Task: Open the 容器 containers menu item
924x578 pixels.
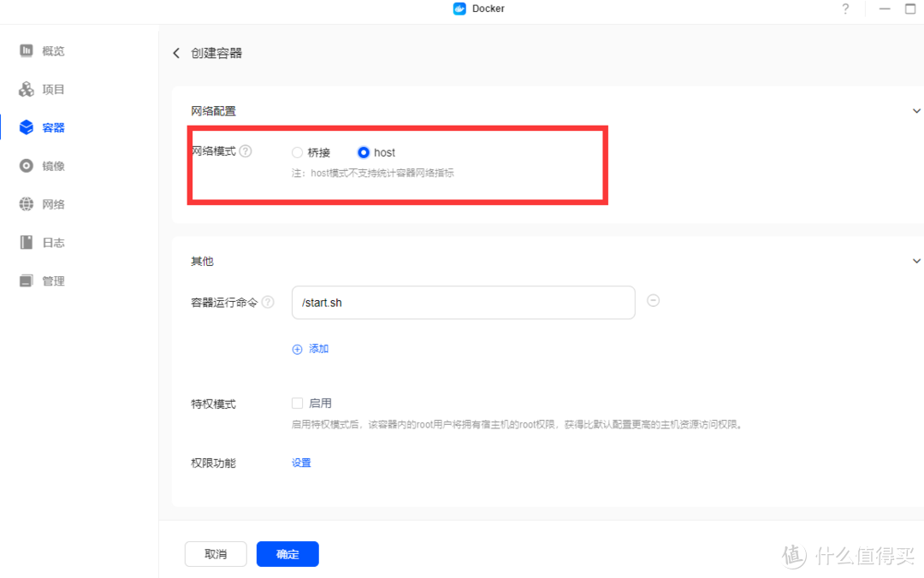Action: pos(53,128)
